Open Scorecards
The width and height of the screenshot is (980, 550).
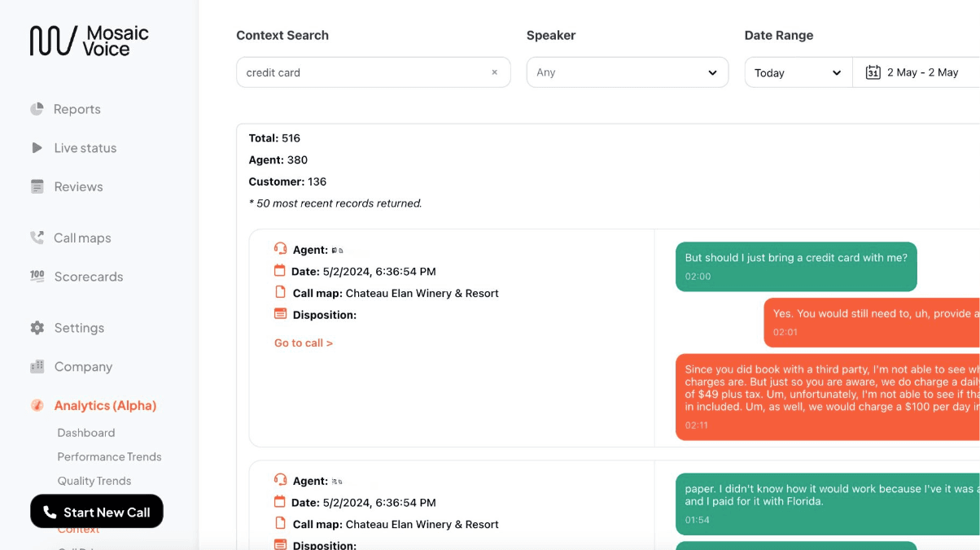(89, 277)
